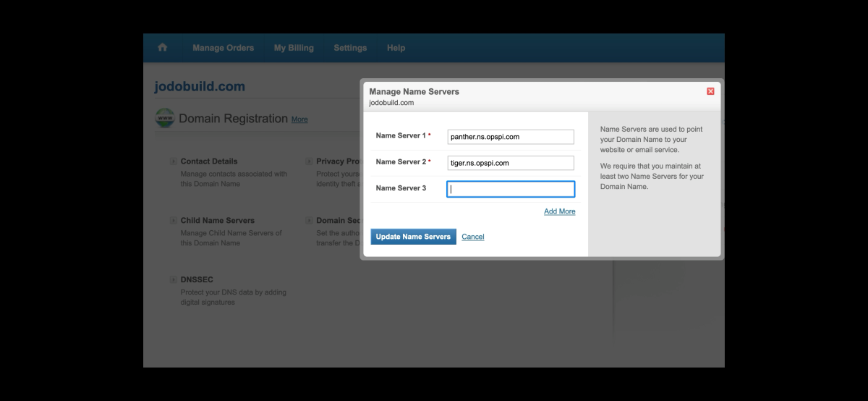
Task: Click Update Name Servers button
Action: point(413,237)
